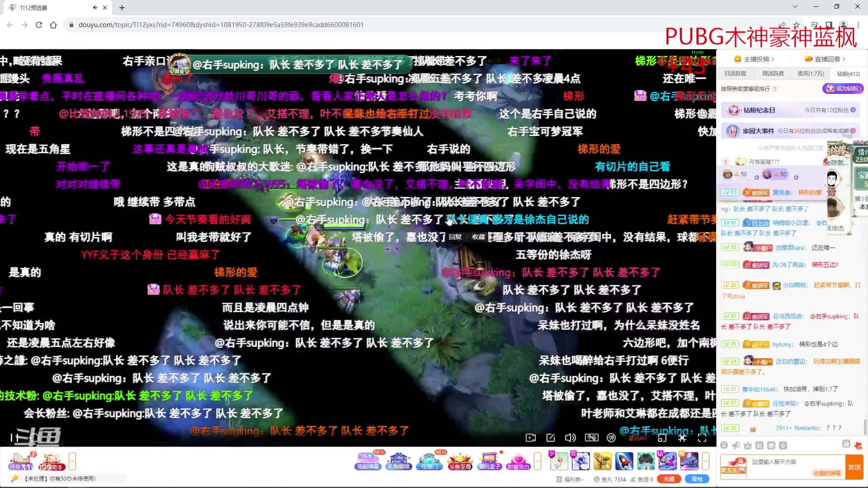Select the astronaut gift marked 双
Image resolution: width=868 pixels, height=488 pixels.
pos(580,461)
